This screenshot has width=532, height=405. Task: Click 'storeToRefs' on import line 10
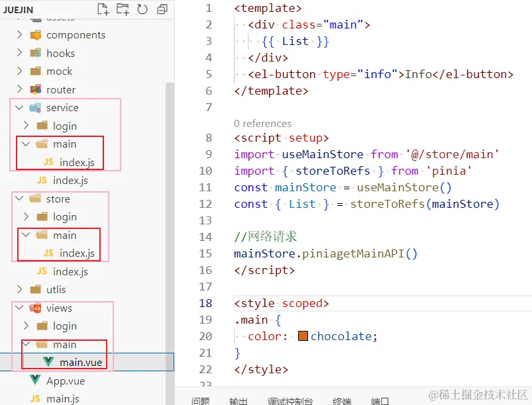pyautogui.click(x=333, y=171)
